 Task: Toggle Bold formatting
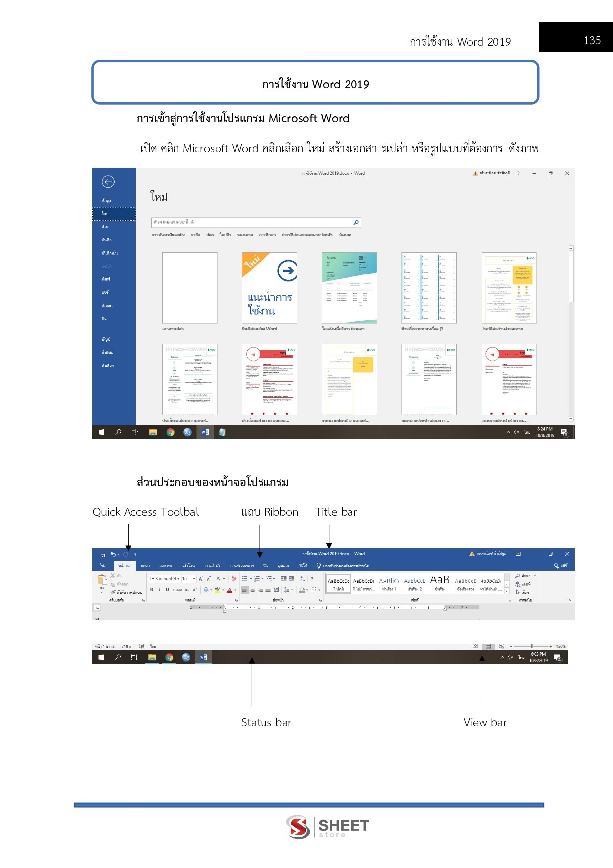coord(152,590)
